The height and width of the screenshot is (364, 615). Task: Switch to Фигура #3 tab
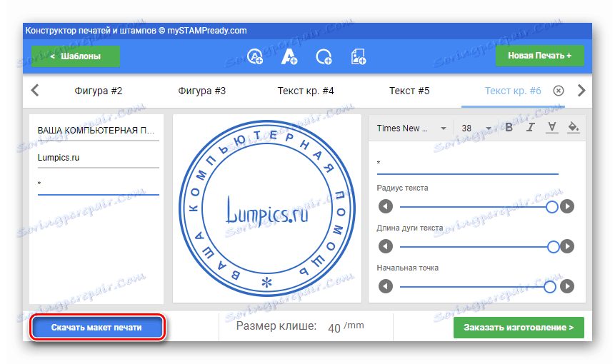(x=202, y=91)
